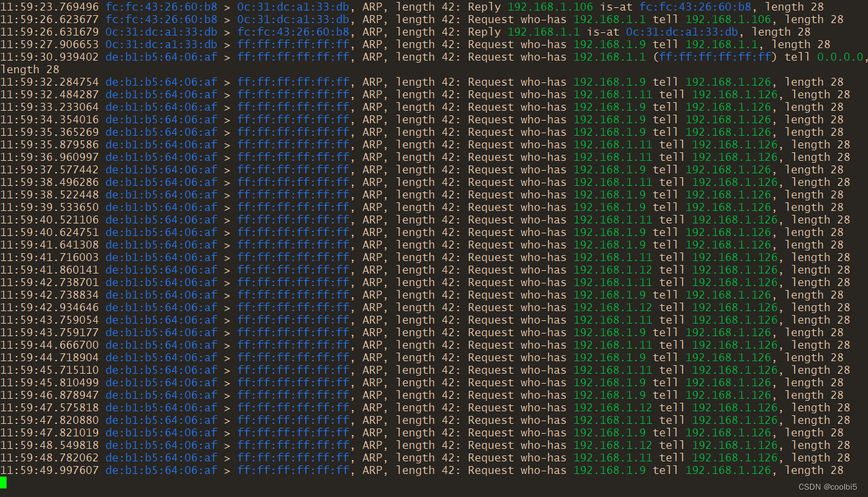Select timestamp 11:59:27.906653
The height and width of the screenshot is (497, 868).
49,45
